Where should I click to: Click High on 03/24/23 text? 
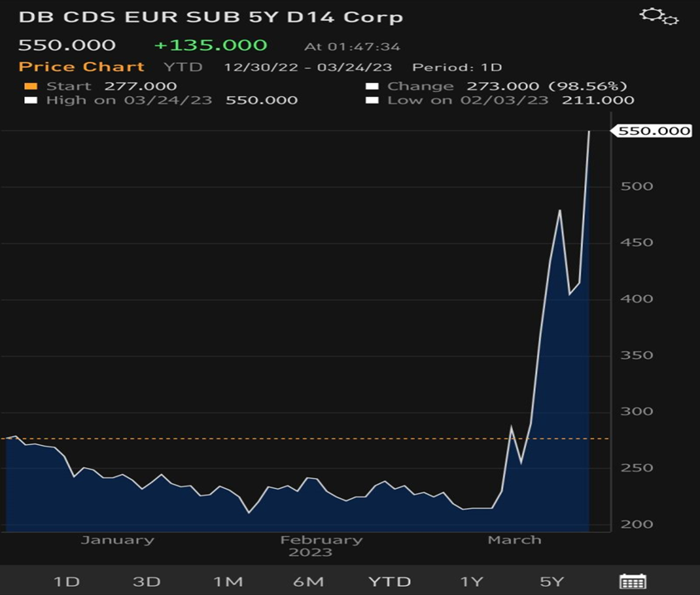pyautogui.click(x=129, y=100)
